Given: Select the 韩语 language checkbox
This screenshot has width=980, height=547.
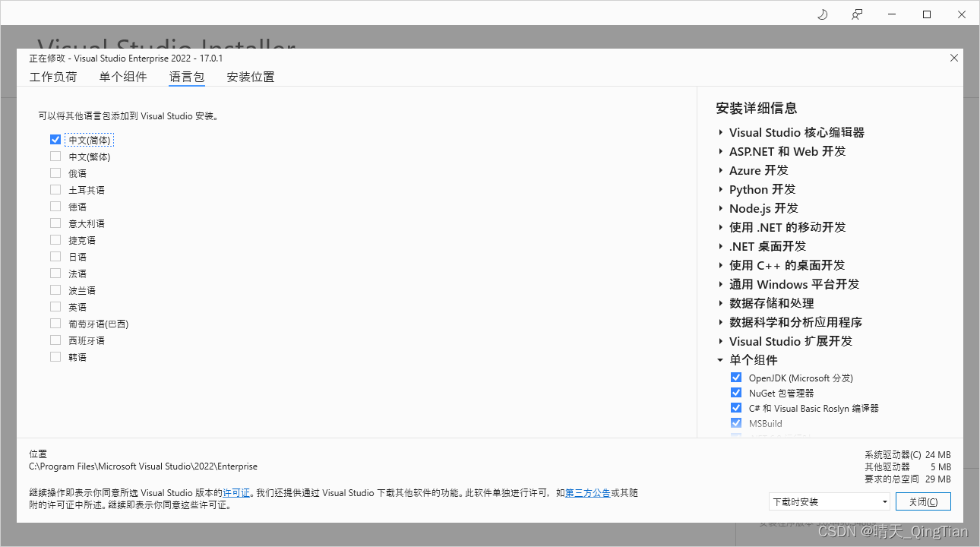Looking at the screenshot, I should pos(55,356).
